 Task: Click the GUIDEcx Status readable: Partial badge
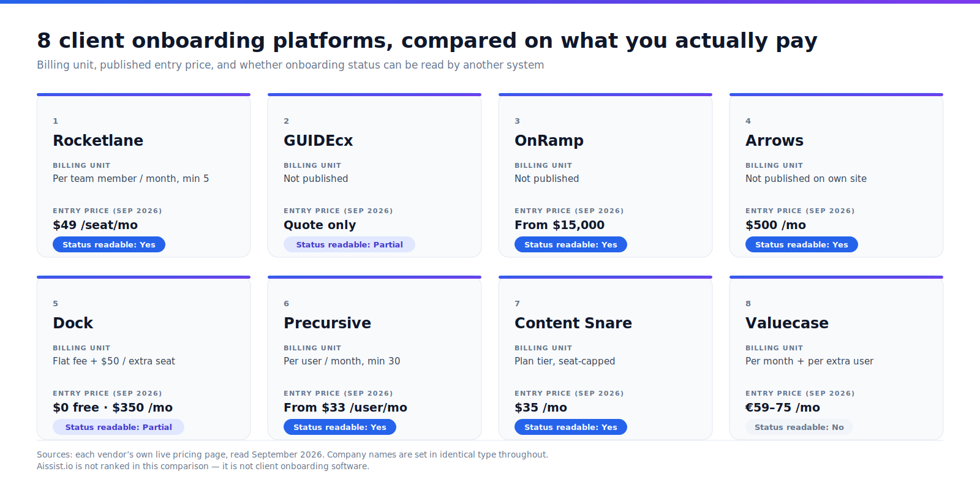(x=349, y=244)
